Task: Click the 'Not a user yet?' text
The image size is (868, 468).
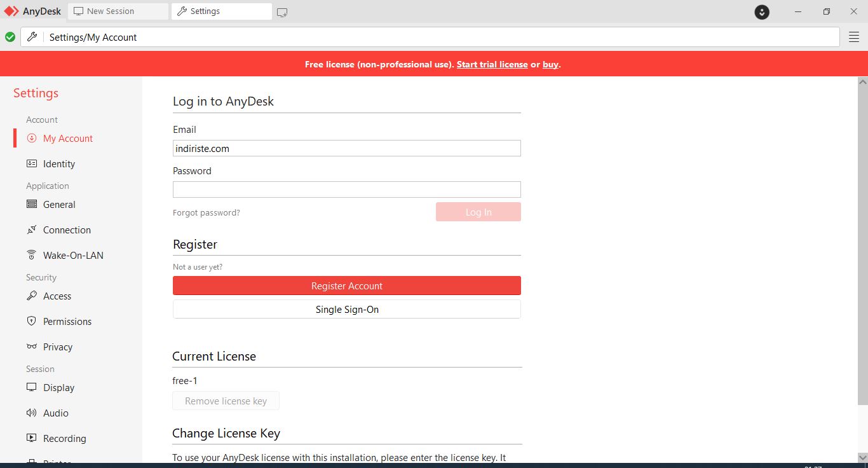Action: (x=198, y=267)
